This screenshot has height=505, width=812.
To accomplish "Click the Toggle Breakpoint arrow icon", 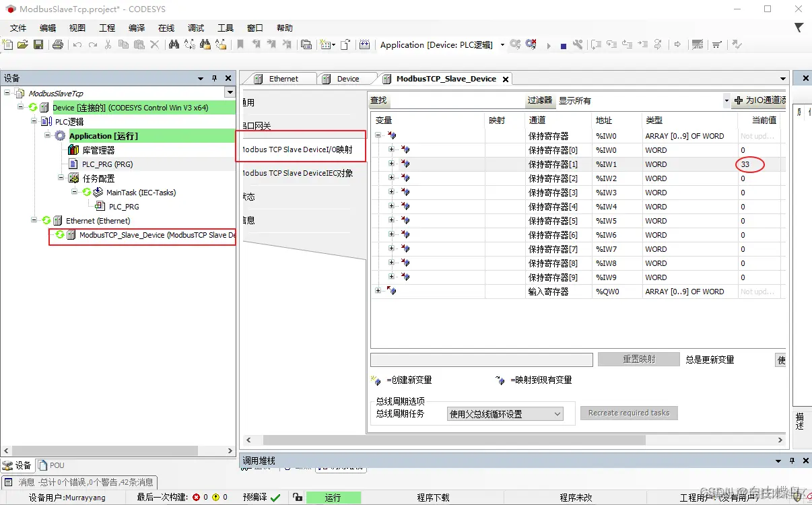I will click(x=677, y=44).
